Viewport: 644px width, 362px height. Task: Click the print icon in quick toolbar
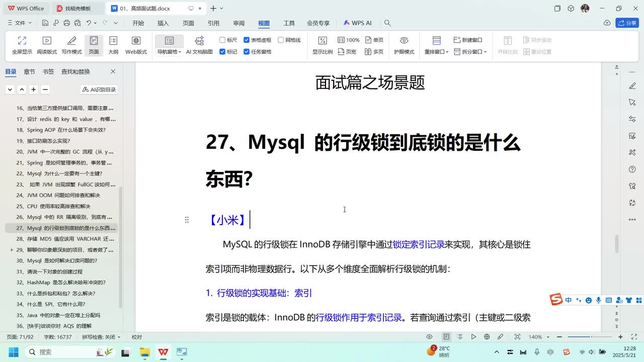click(67, 23)
